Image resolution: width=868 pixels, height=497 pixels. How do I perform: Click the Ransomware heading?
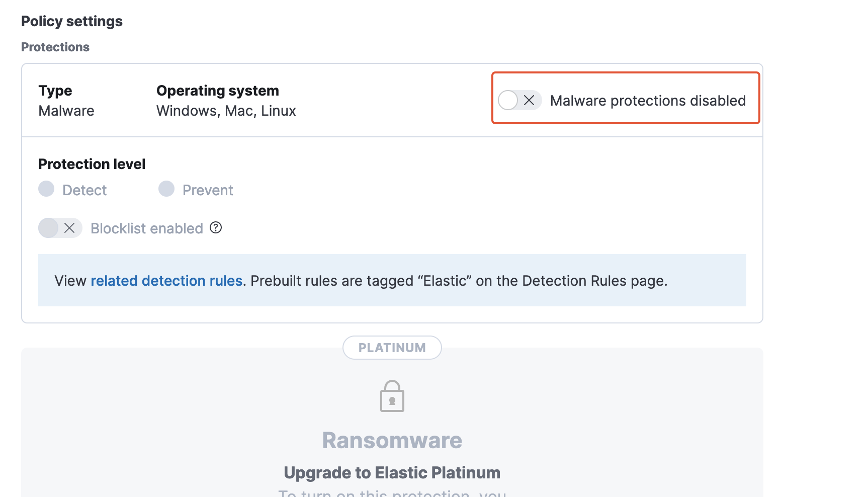[392, 441]
